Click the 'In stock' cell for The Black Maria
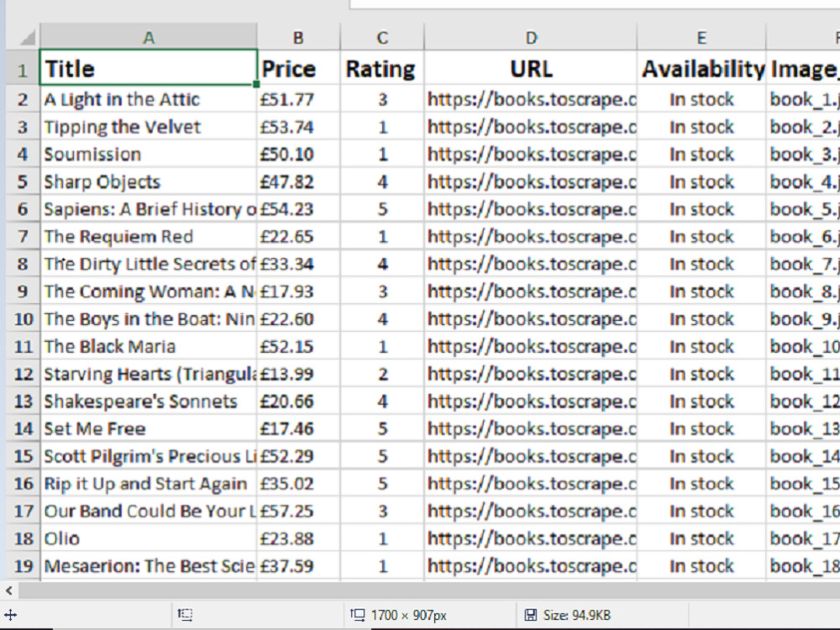This screenshot has height=630, width=840. tap(701, 346)
